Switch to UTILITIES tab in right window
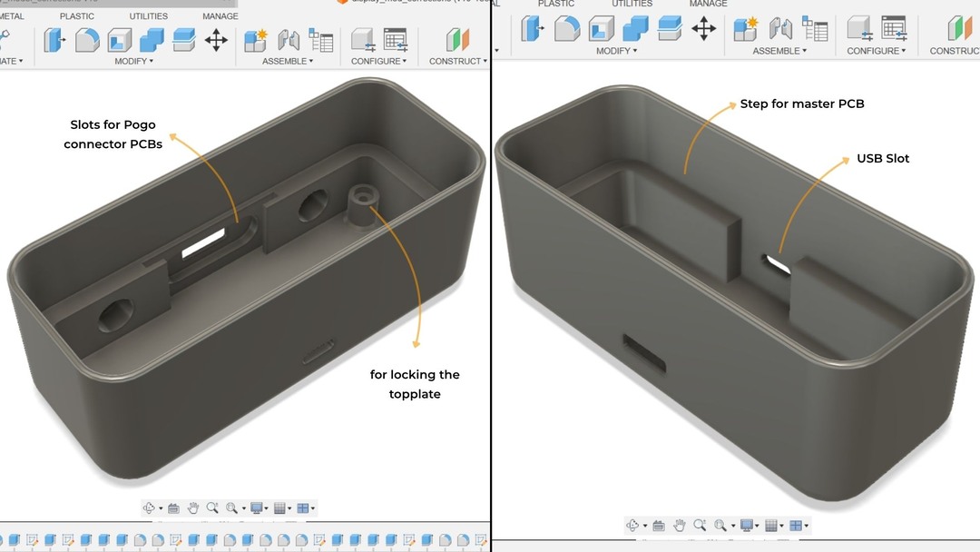The height and width of the screenshot is (552, 980). pyautogui.click(x=632, y=4)
